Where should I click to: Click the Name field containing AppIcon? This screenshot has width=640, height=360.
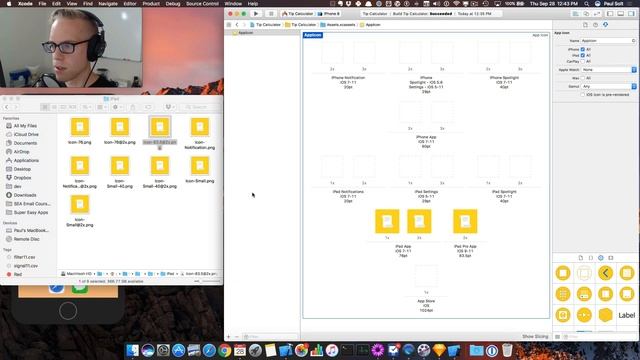pos(608,41)
